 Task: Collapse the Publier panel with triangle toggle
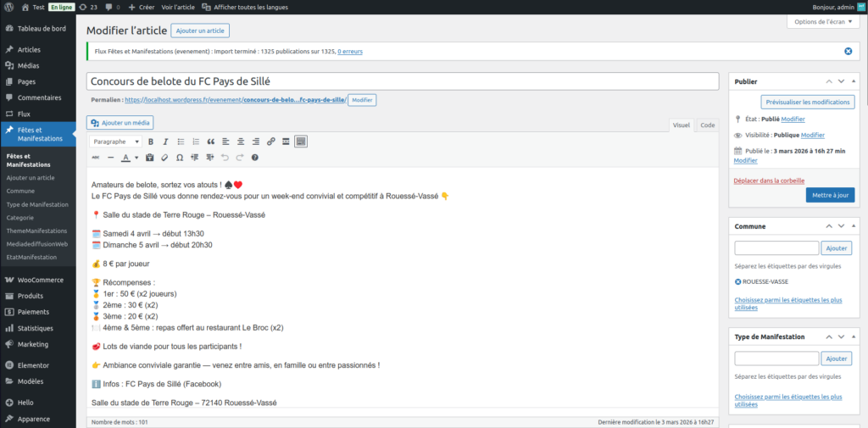click(x=854, y=81)
